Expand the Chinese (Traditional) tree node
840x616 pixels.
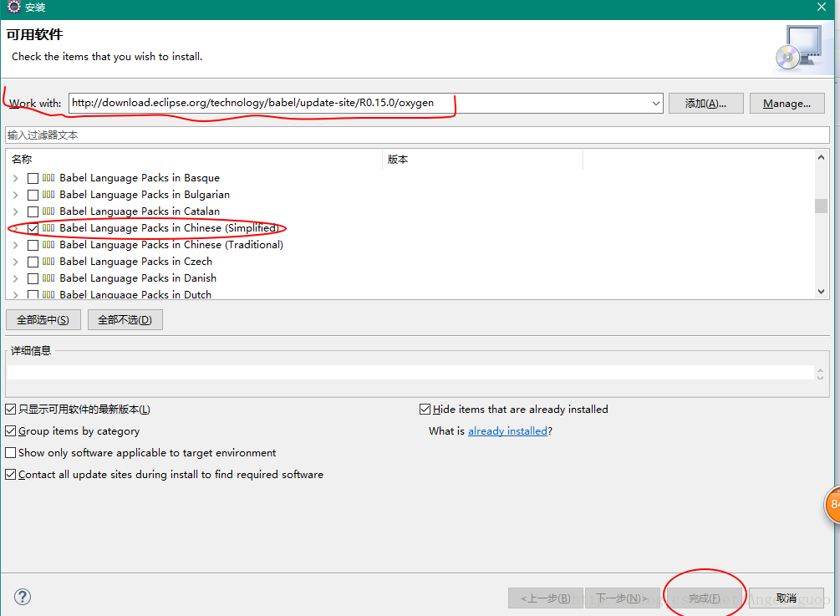coord(16,246)
